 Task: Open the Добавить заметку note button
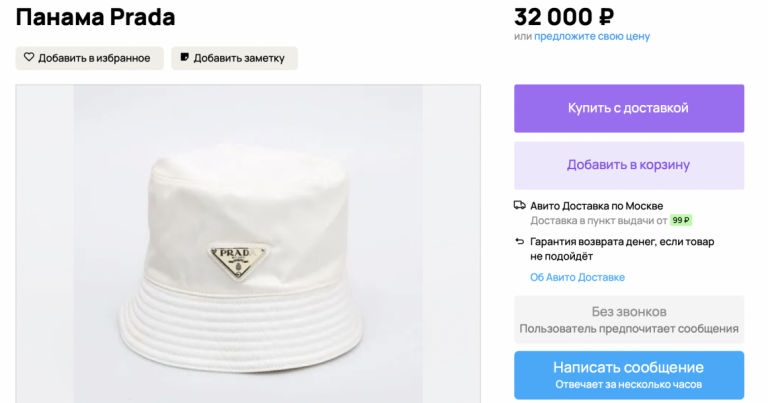point(234,58)
